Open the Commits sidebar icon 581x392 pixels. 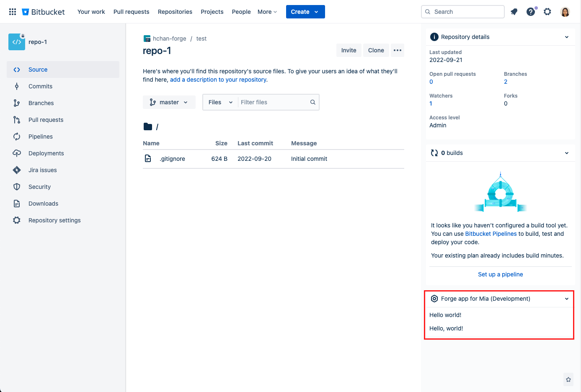pyautogui.click(x=16, y=86)
